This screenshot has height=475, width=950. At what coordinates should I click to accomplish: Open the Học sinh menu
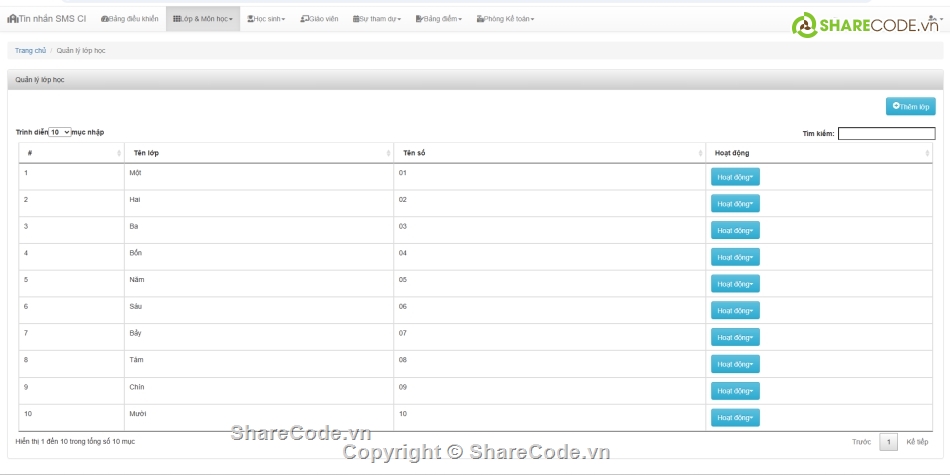pyautogui.click(x=266, y=19)
